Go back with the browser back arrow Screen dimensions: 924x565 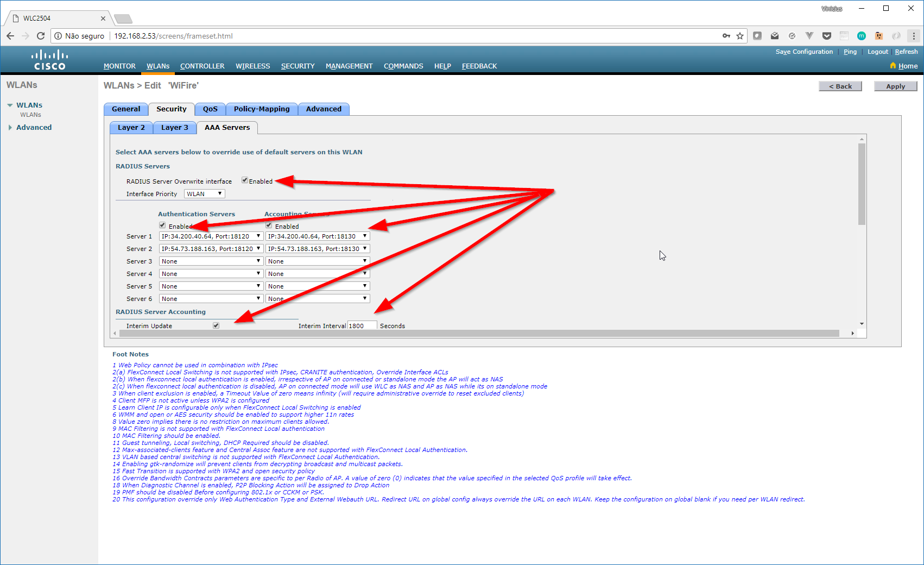10,36
